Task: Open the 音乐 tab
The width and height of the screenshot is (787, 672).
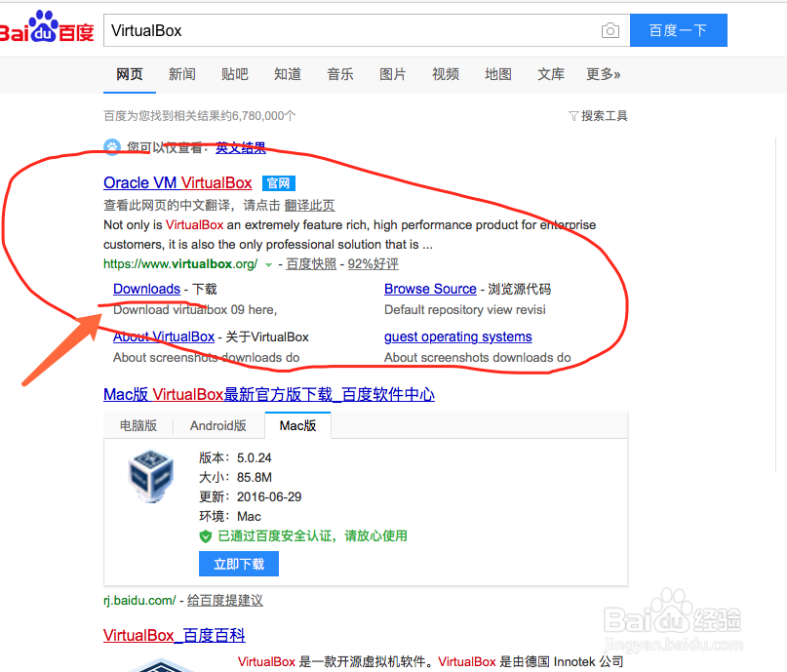Action: tap(339, 74)
